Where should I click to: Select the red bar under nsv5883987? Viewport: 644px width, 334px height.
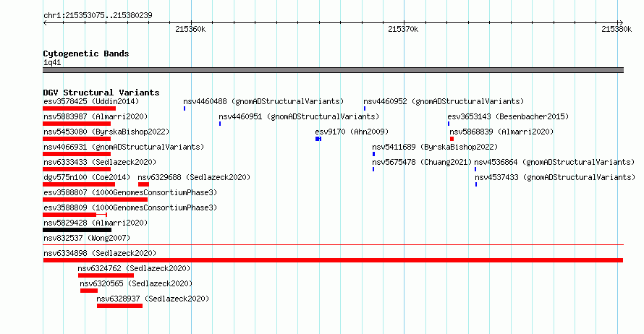click(77, 124)
